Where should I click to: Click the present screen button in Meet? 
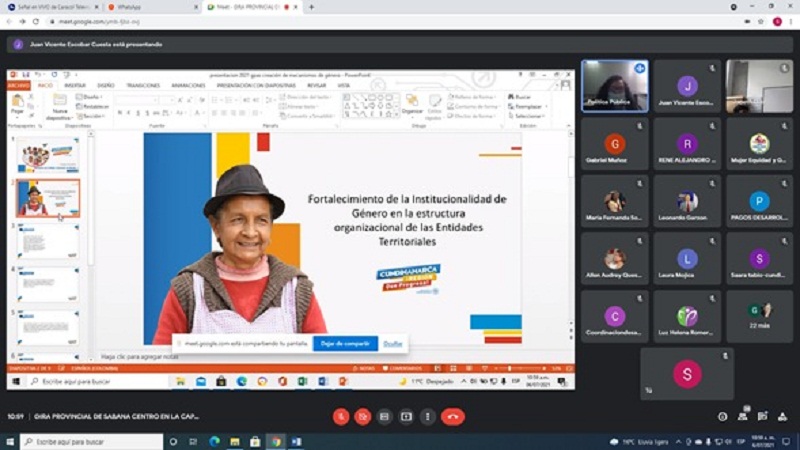406,417
